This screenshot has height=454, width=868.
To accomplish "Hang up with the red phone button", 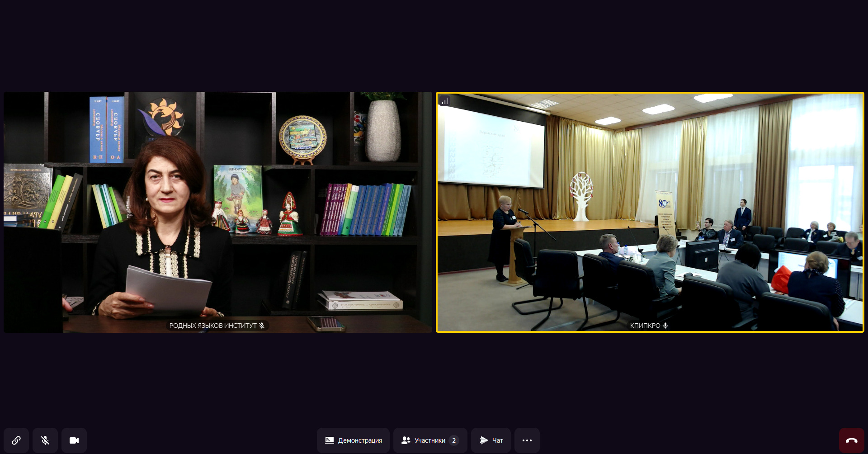I will click(851, 440).
